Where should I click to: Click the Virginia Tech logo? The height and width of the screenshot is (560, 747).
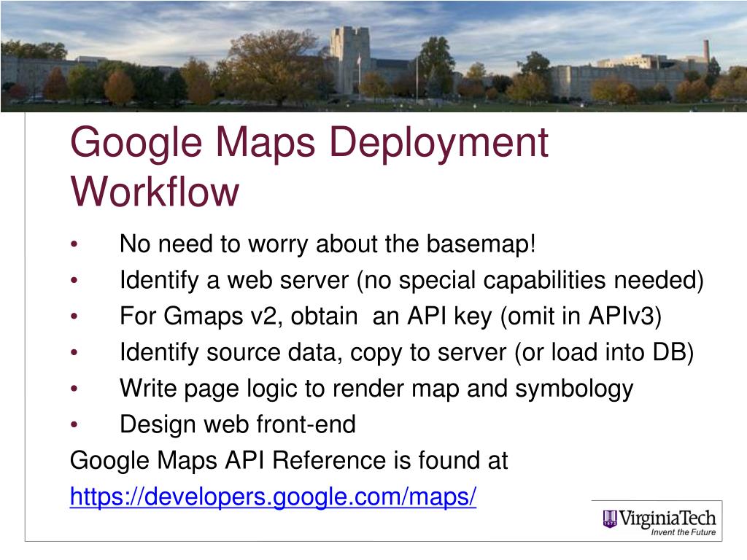(x=659, y=521)
